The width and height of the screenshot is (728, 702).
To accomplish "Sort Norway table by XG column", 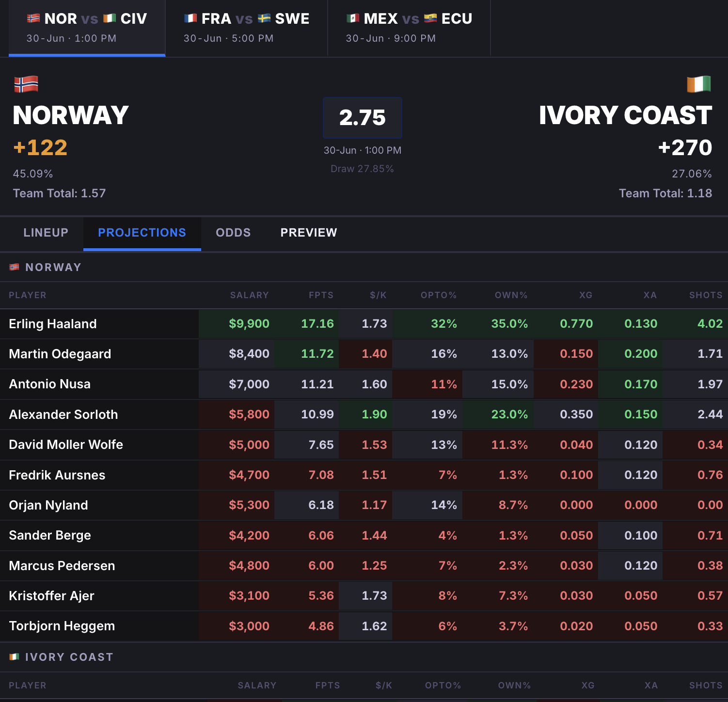I will [586, 295].
